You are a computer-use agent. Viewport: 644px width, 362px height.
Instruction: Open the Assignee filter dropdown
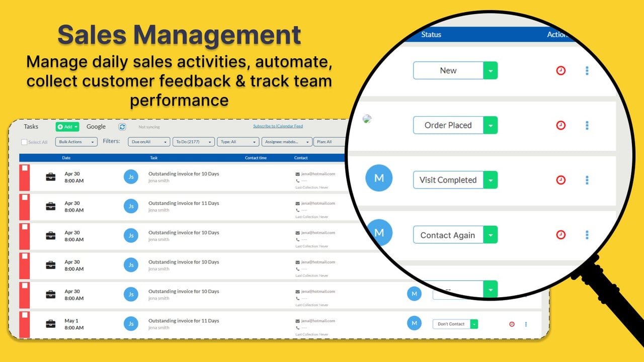coord(287,142)
